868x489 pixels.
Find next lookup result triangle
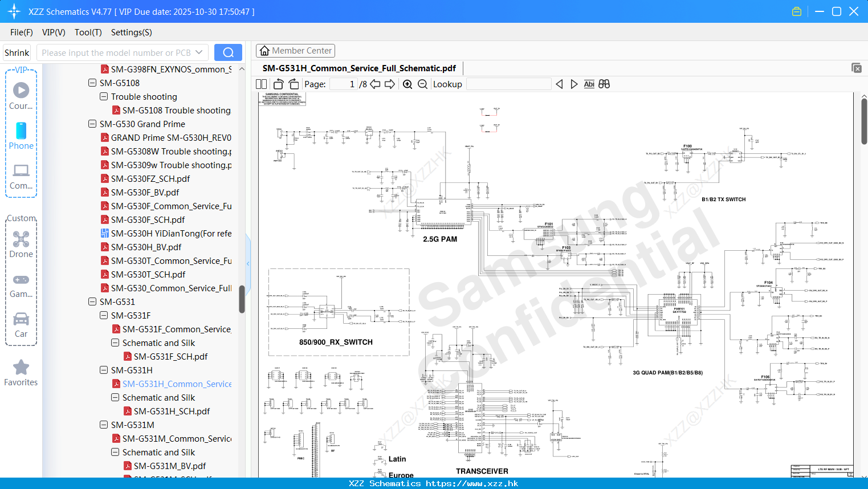pyautogui.click(x=574, y=84)
